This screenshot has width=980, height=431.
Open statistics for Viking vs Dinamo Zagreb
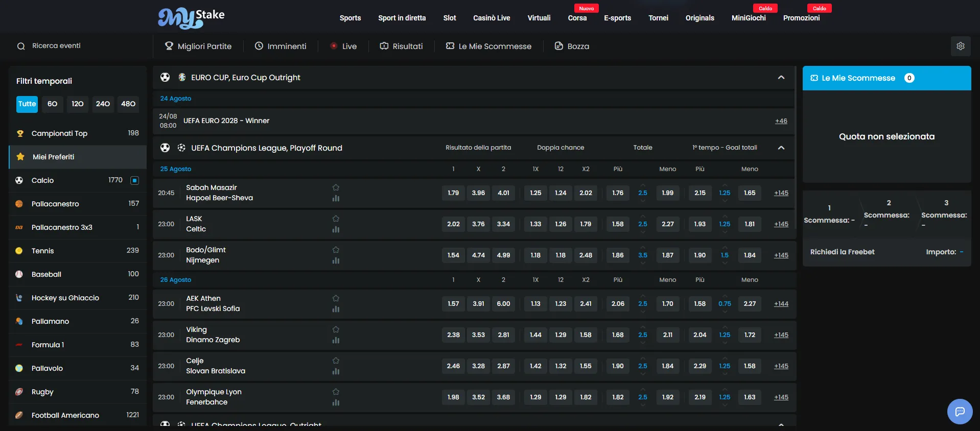[x=336, y=340]
